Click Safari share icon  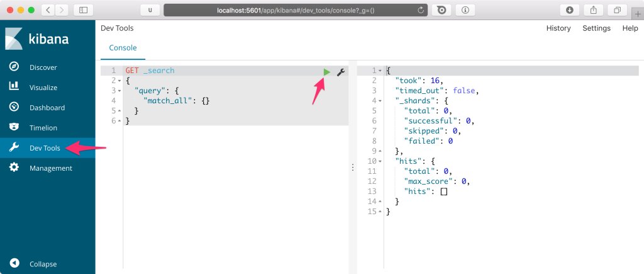(594, 10)
